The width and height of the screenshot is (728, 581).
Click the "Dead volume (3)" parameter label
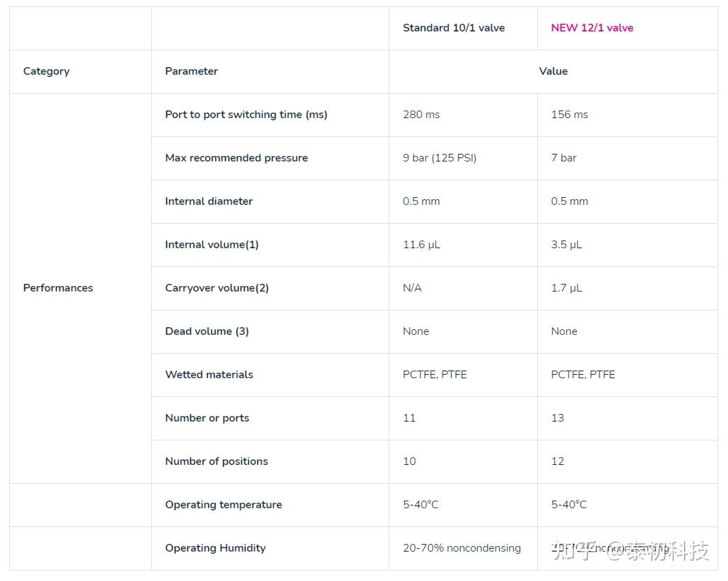[206, 331]
